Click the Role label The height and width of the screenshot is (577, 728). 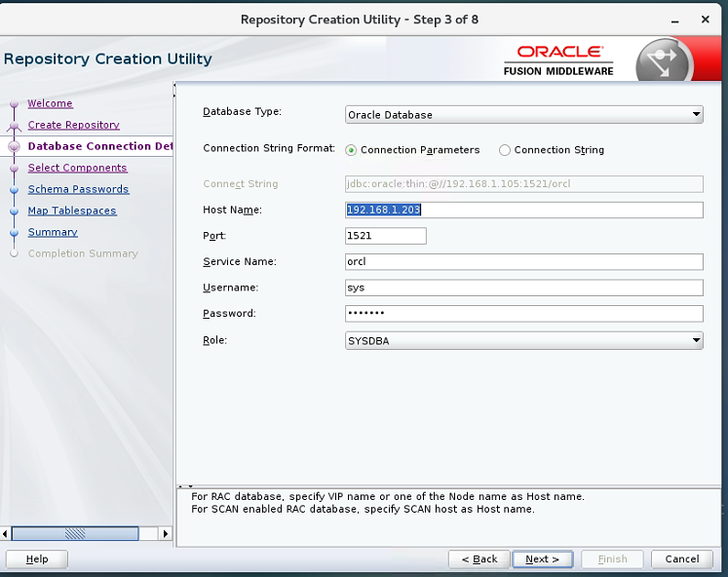[215, 340]
